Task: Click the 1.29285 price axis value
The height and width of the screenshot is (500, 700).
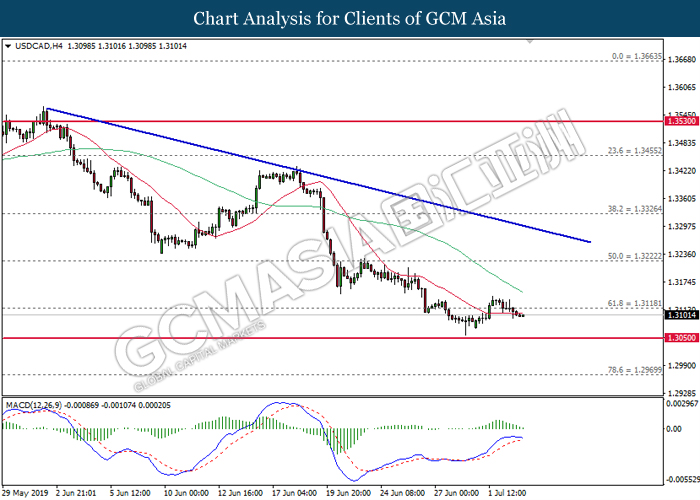Action: 682,393
